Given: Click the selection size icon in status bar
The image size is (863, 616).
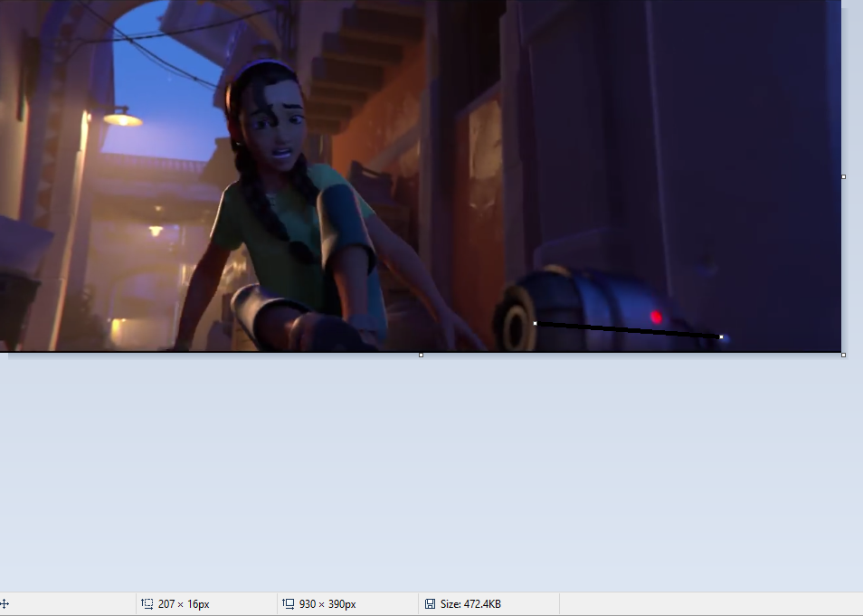Looking at the screenshot, I should [x=147, y=604].
